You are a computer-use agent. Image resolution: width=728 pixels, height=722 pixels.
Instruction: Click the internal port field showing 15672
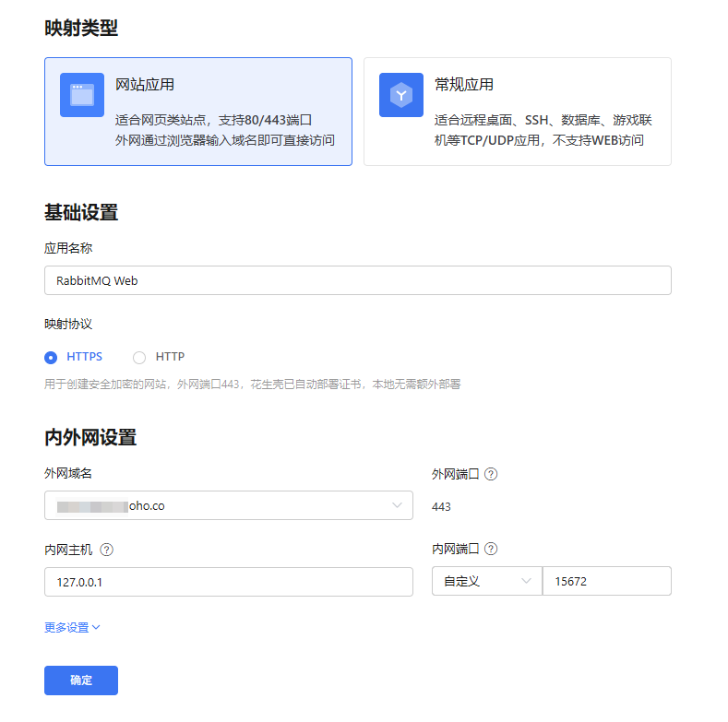pos(607,581)
